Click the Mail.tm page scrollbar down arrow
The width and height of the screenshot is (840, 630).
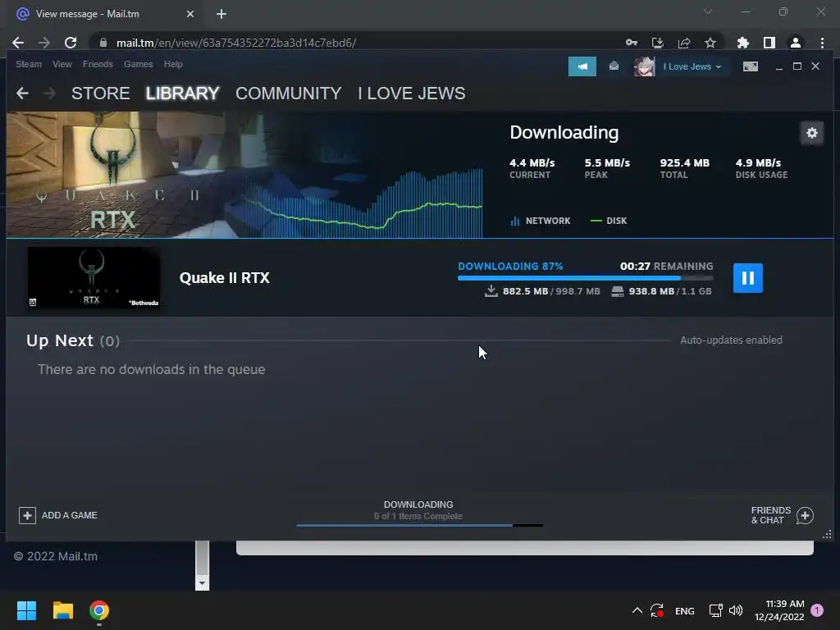click(202, 583)
